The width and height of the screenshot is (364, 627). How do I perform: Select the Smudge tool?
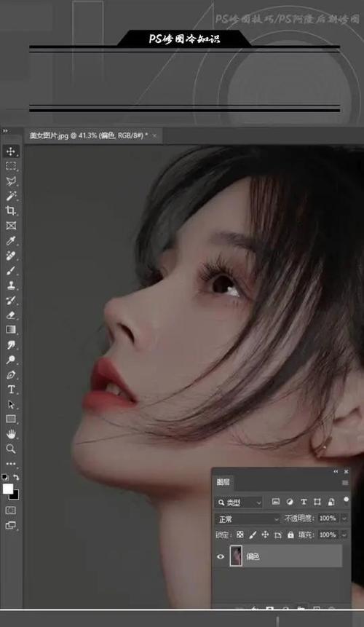click(x=11, y=345)
